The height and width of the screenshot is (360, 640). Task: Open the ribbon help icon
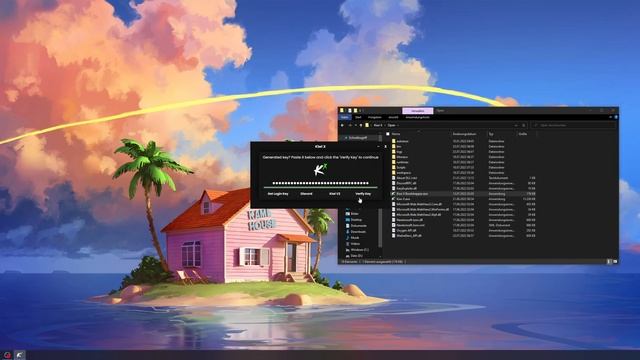tap(616, 117)
